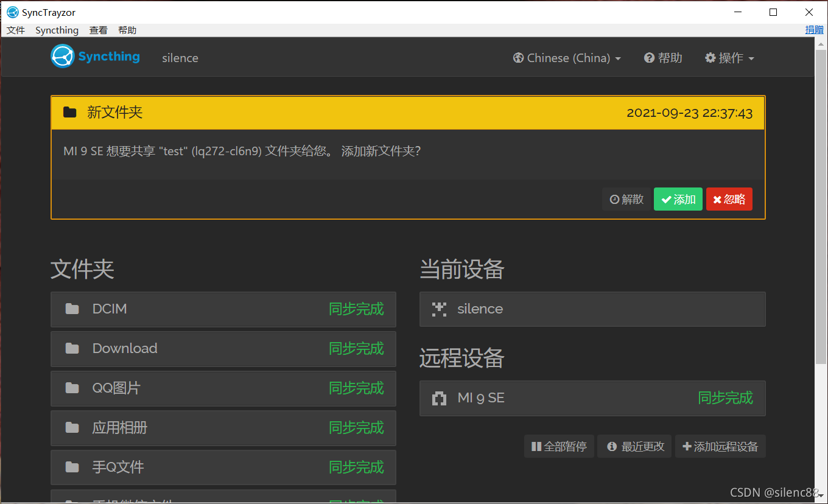Open the Chinese (China) language dropdown
The image size is (828, 504).
(x=567, y=58)
